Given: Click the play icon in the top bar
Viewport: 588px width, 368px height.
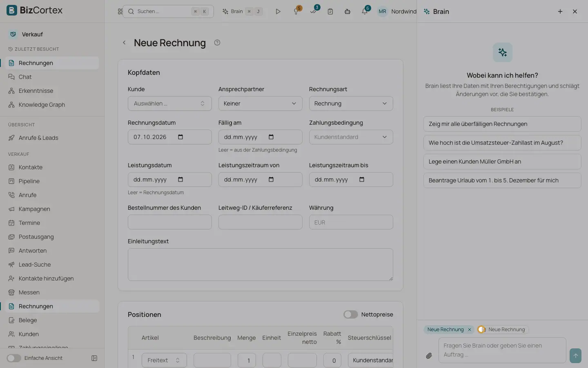Looking at the screenshot, I should click(x=278, y=11).
